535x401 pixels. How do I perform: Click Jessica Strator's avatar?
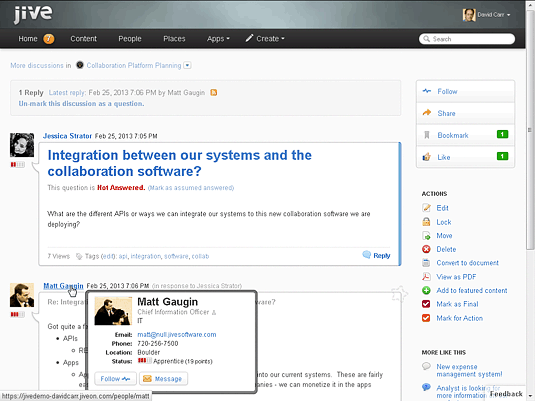[x=22, y=145]
